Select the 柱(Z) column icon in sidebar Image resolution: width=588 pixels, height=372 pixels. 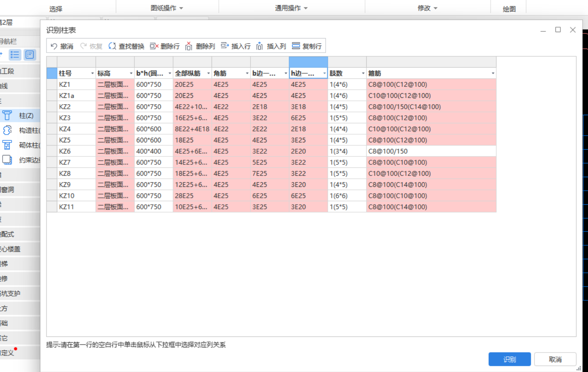[x=7, y=115]
